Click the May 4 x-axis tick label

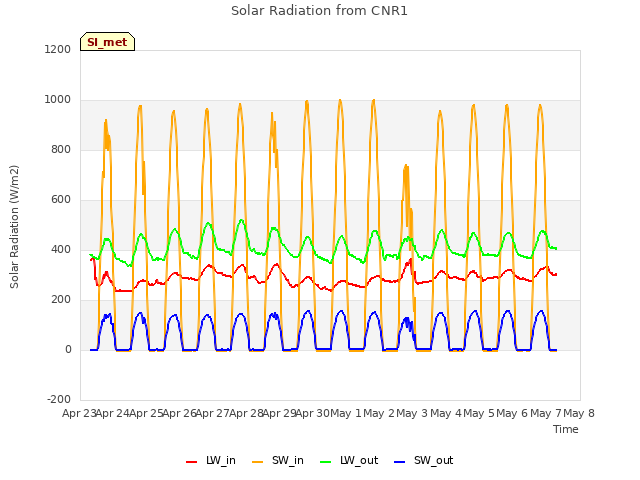(446, 413)
